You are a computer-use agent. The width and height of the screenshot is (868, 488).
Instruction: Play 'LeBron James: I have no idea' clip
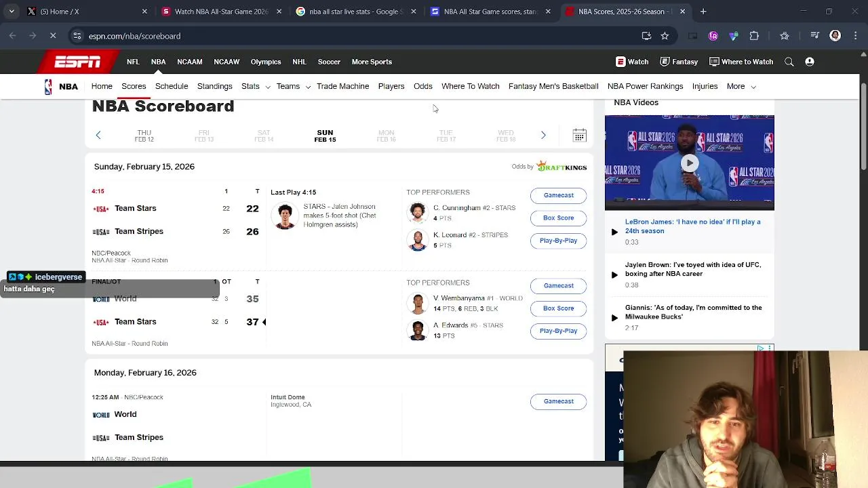pyautogui.click(x=692, y=226)
